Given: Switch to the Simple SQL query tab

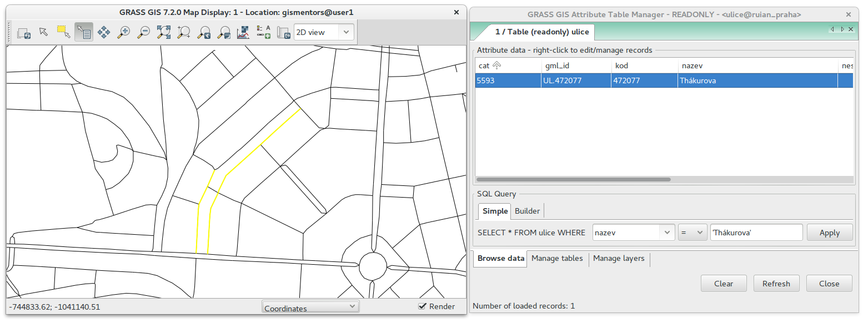Looking at the screenshot, I should [x=495, y=211].
